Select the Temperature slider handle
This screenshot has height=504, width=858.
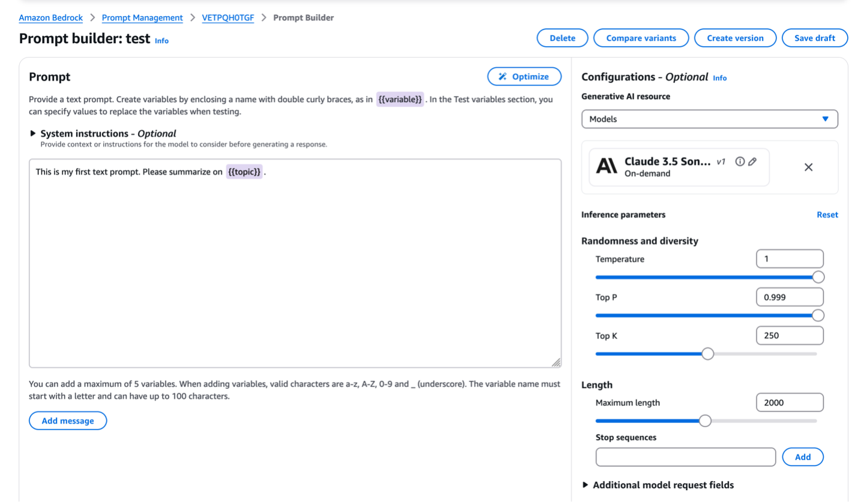[818, 277]
